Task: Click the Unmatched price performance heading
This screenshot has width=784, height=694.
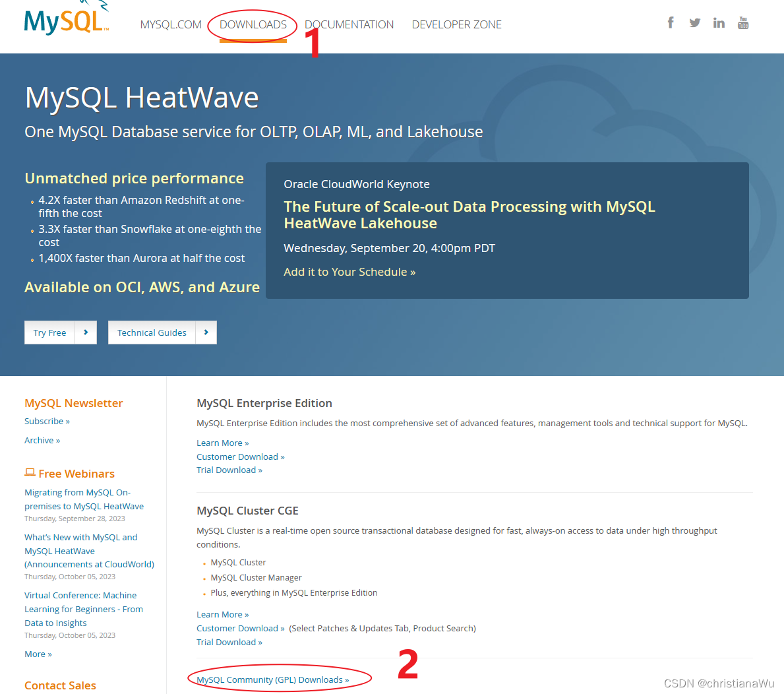Action: click(134, 178)
